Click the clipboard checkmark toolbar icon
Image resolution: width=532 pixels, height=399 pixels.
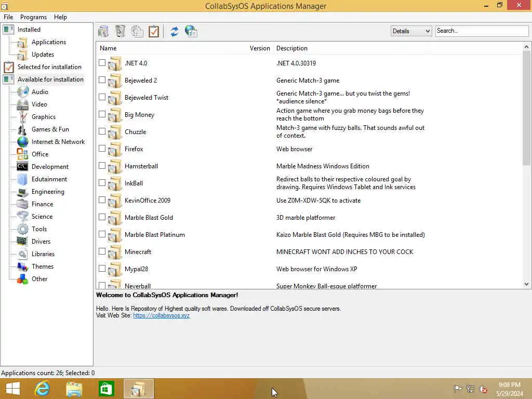154,31
